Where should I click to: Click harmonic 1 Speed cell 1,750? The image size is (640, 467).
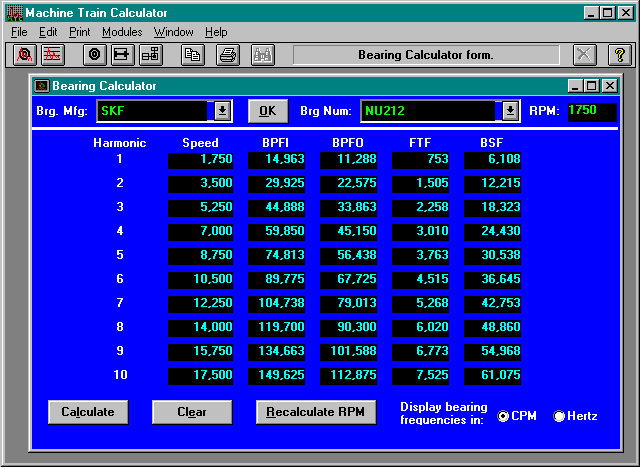(x=200, y=160)
